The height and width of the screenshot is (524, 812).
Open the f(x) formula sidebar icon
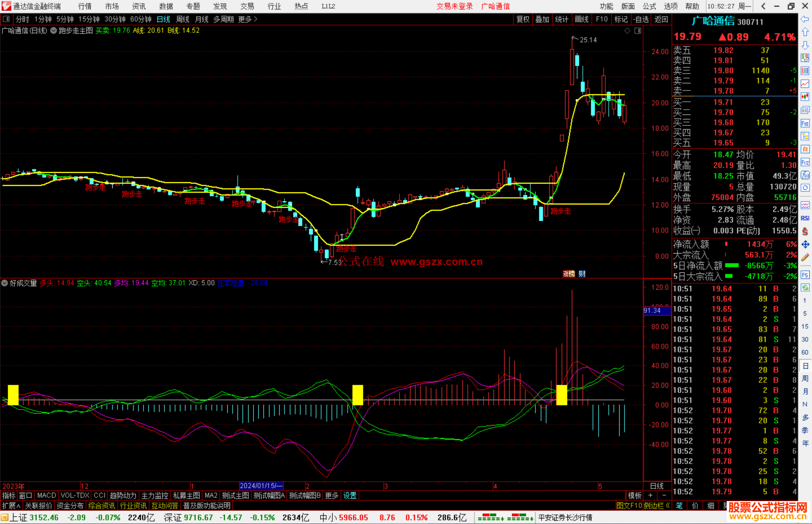(805, 175)
